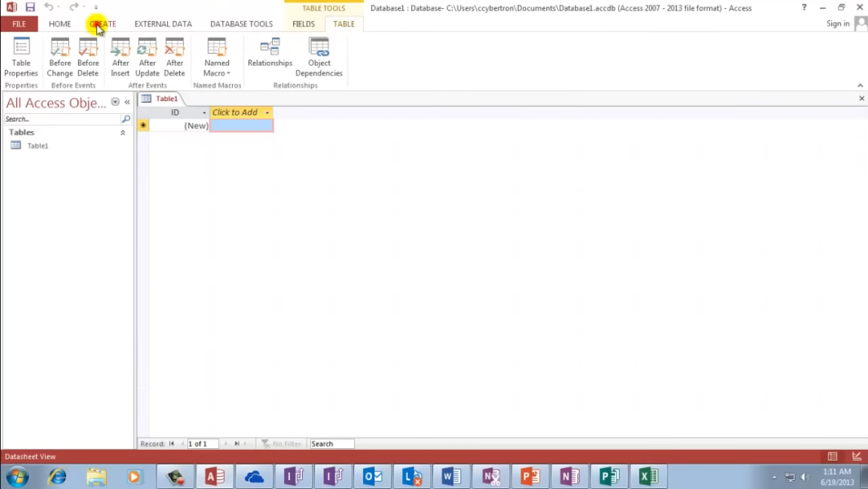
Task: Open PowerPoint from the taskbar
Action: (x=530, y=476)
